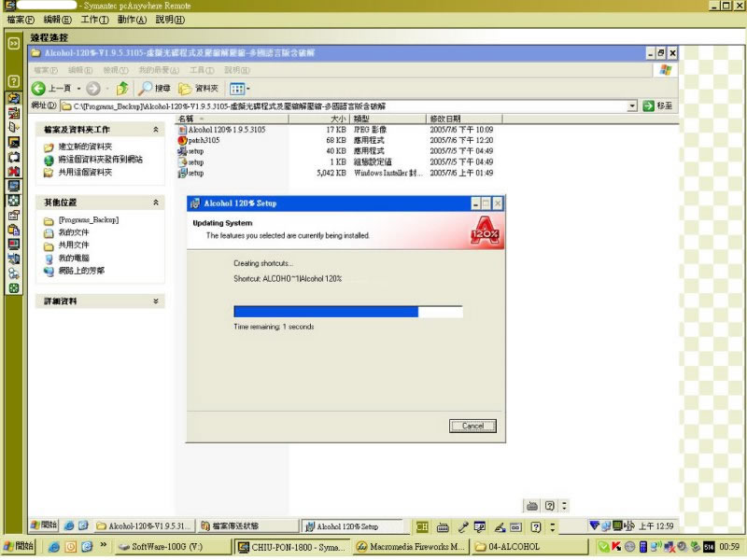Open the Explorer views icon

[x=237, y=89]
